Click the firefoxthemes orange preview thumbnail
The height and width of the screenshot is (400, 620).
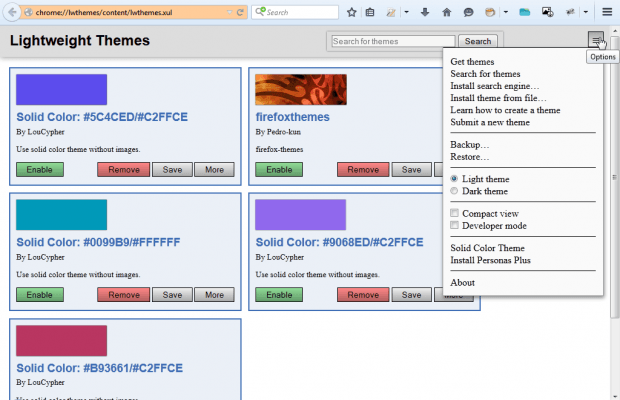(x=301, y=89)
